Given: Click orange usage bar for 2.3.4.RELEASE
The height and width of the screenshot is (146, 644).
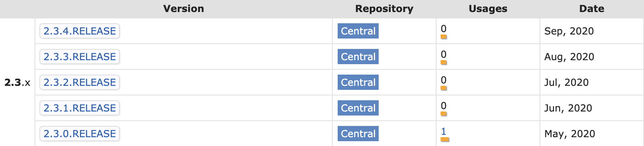Looking at the screenshot, I should tap(444, 37).
